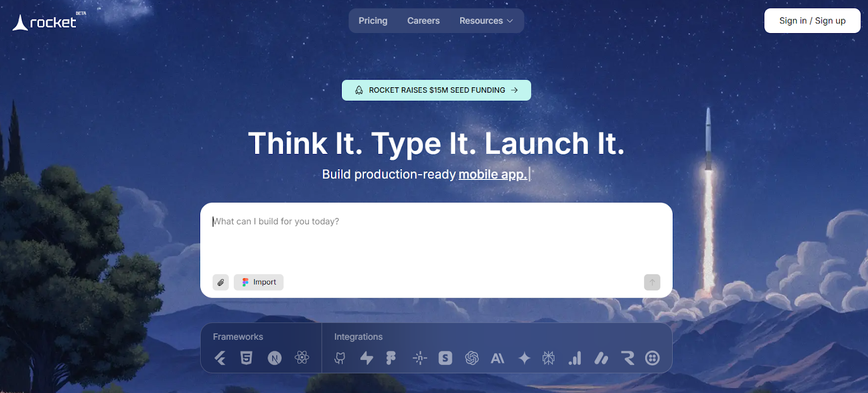Click the paperclip attach file icon
The image size is (868, 393).
tap(221, 282)
